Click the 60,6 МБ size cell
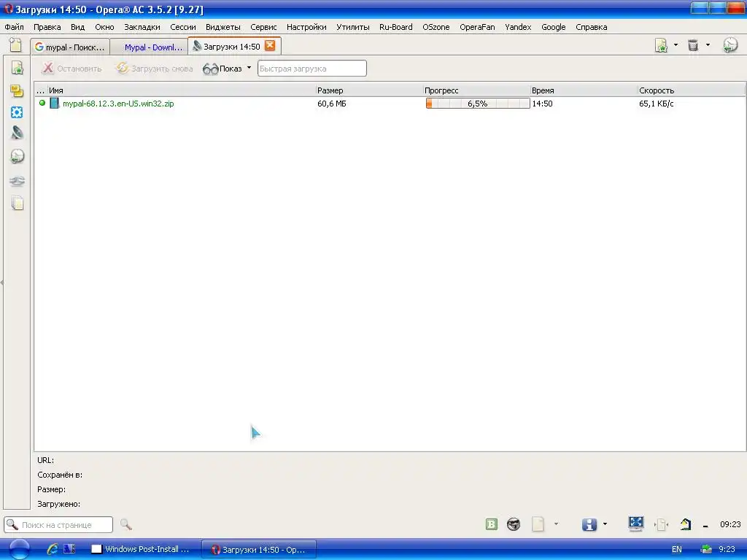 click(x=332, y=104)
